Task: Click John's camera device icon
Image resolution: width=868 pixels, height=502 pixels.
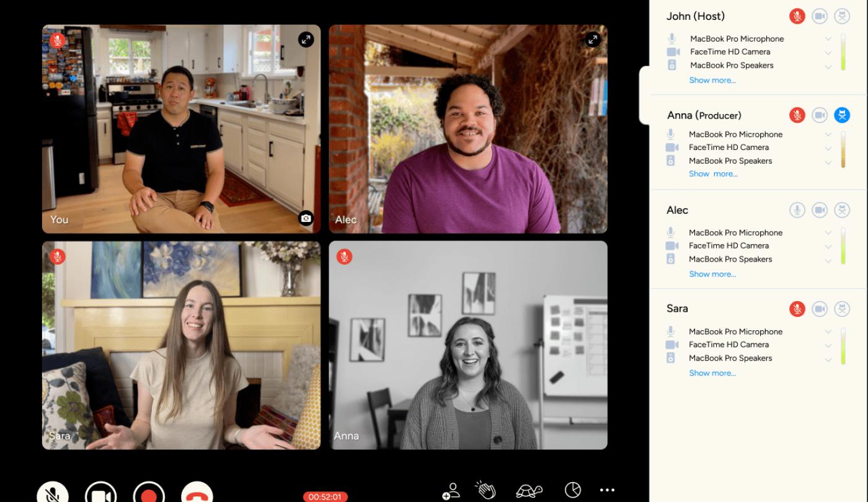Action: (x=673, y=52)
